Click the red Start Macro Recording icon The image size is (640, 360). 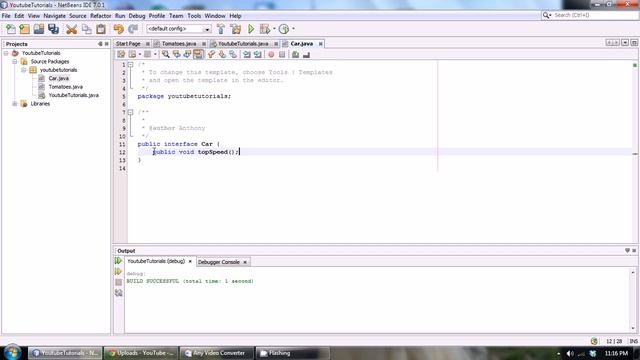point(271,54)
